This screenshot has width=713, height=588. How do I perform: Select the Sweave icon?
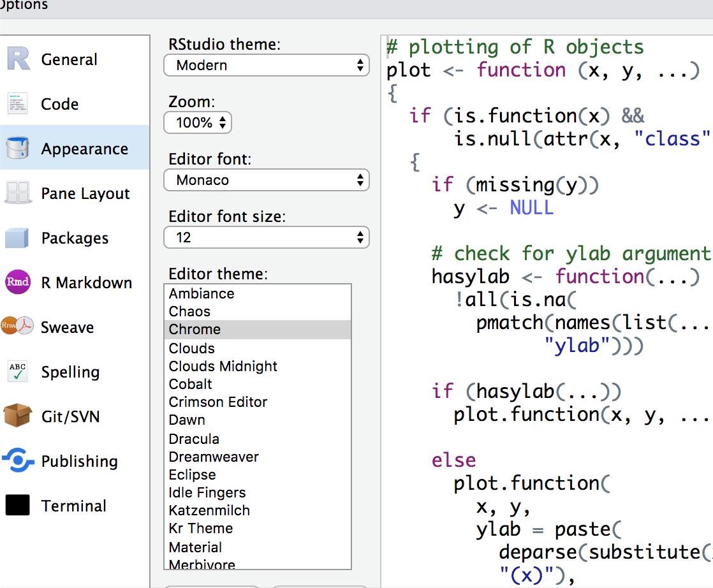(x=17, y=327)
